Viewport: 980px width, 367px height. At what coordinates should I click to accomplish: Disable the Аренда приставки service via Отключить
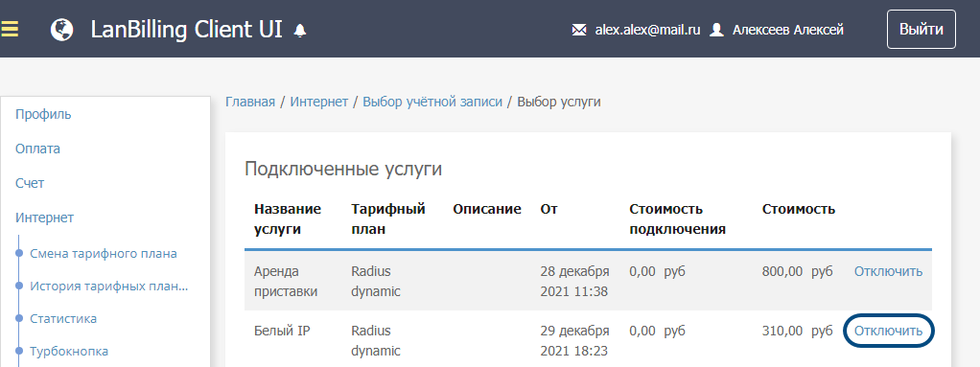(x=888, y=271)
